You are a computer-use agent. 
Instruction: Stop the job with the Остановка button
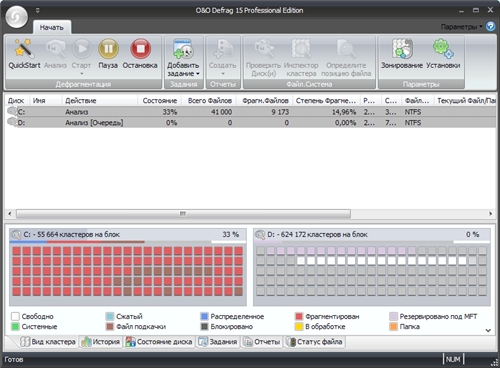click(140, 49)
